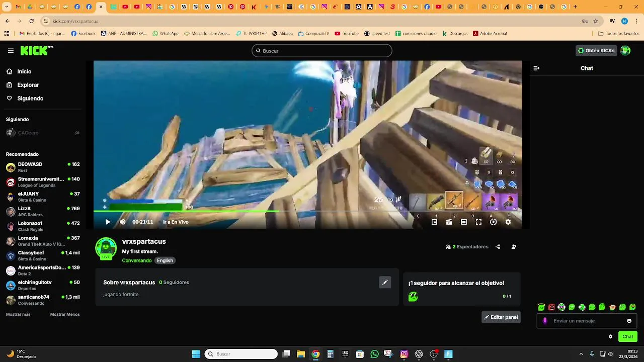The height and width of the screenshot is (362, 644).
Task: Play the stream video
Action: (x=108, y=222)
